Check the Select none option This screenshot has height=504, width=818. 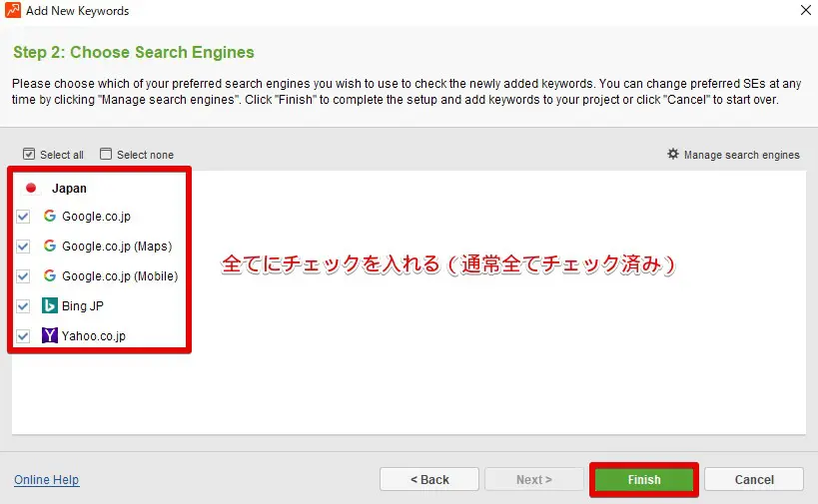click(106, 155)
